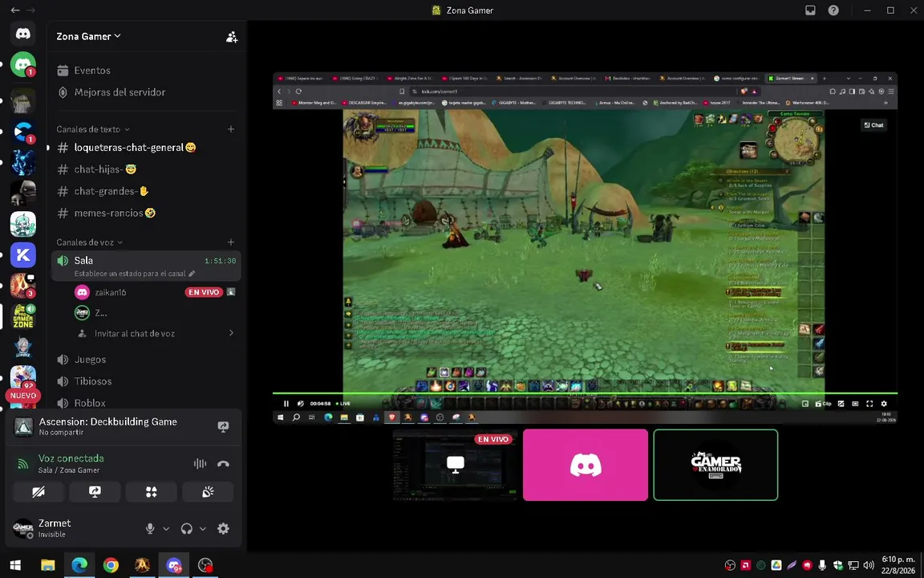Open the Discord inbox icon
The height and width of the screenshot is (578, 924).
810,10
